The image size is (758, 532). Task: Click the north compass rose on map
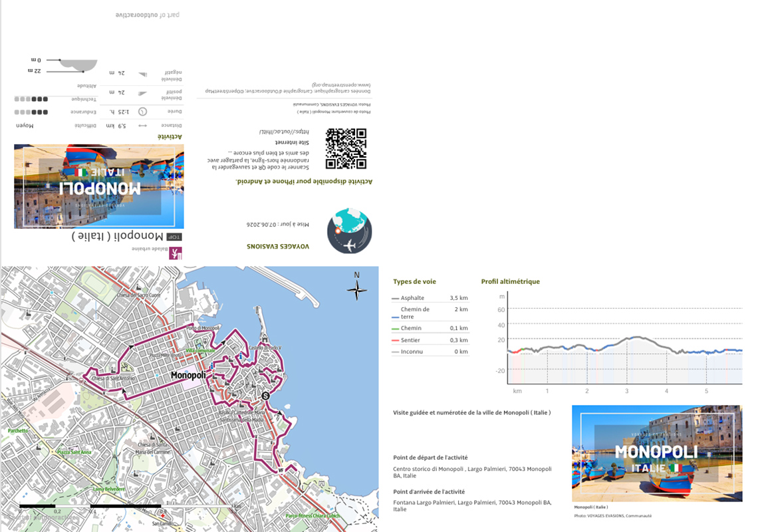357,290
